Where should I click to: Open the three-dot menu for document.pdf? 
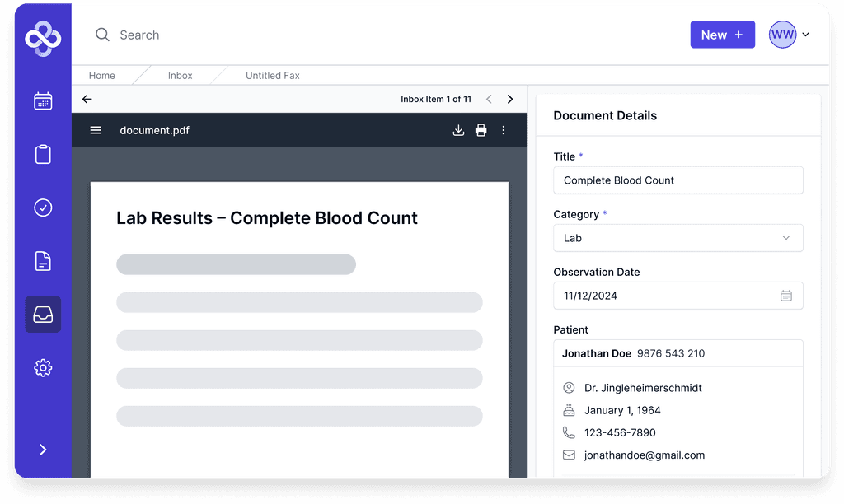pyautogui.click(x=504, y=130)
